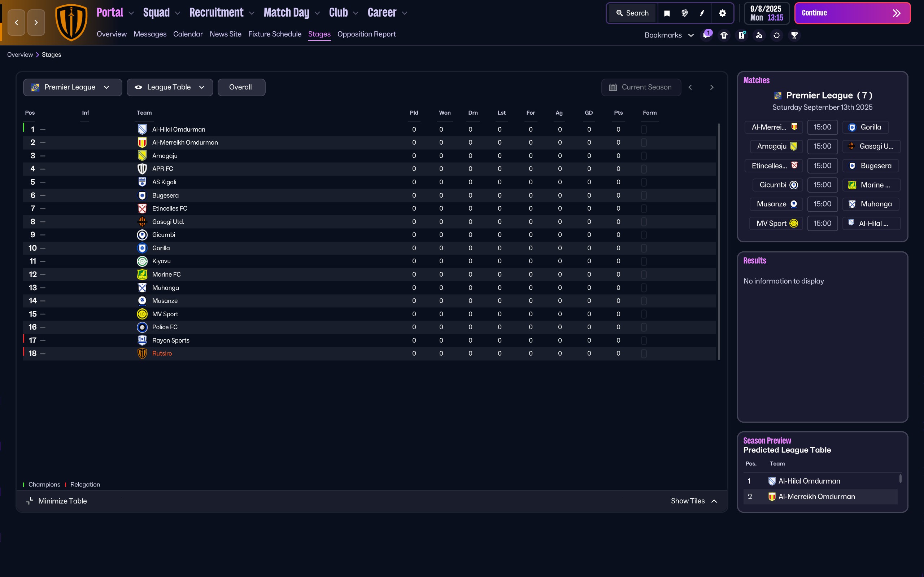Open the messages speech-bubble shortcut icon
The image size is (924, 577).
[x=706, y=35]
